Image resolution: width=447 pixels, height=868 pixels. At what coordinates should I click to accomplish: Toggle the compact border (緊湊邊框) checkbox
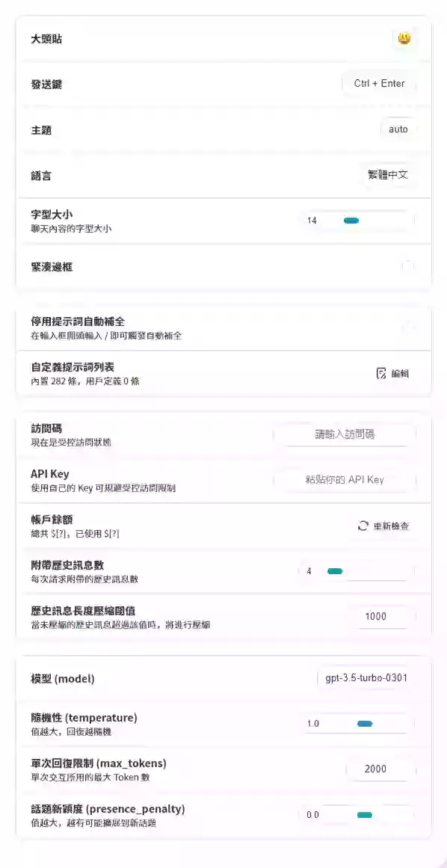(x=407, y=266)
